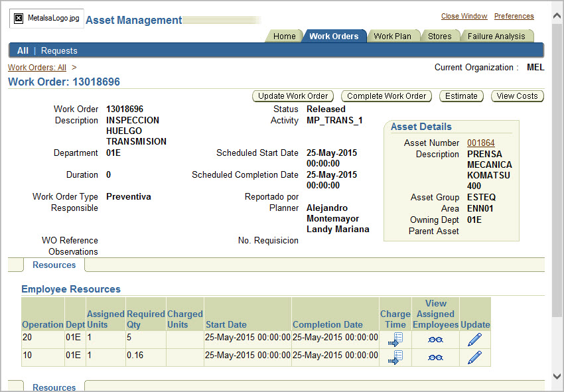Image resolution: width=564 pixels, height=392 pixels.
Task: Open the Requests subtab
Action: [x=59, y=50]
